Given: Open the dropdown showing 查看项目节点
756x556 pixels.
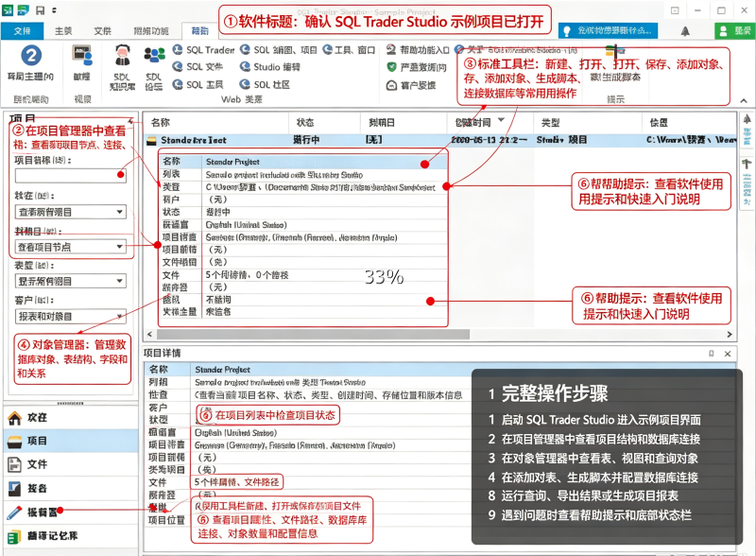Looking at the screenshot, I should pyautogui.click(x=119, y=247).
